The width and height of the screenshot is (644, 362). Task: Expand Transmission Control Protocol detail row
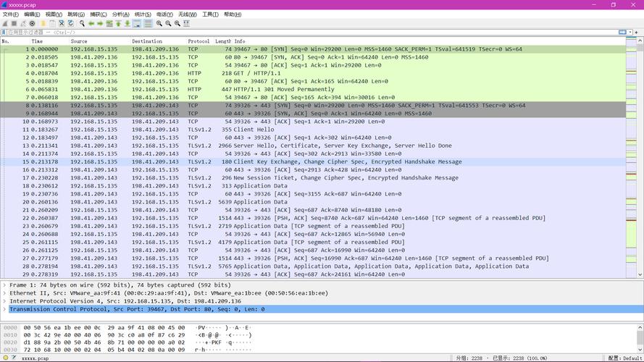point(4,309)
